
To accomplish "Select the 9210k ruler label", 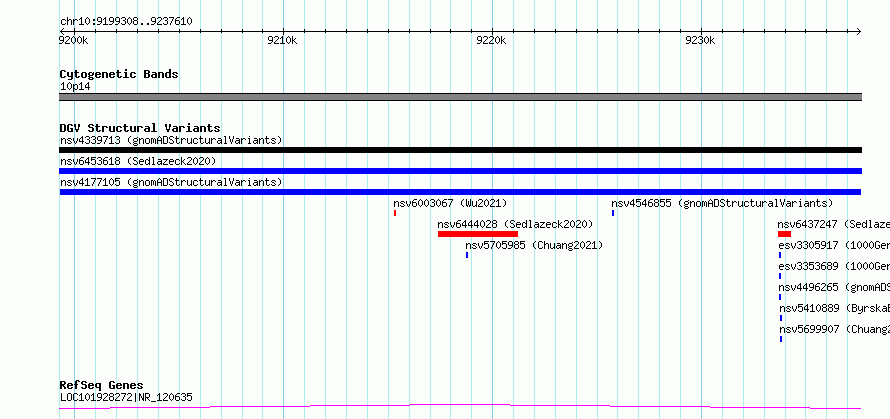I will tap(282, 41).
